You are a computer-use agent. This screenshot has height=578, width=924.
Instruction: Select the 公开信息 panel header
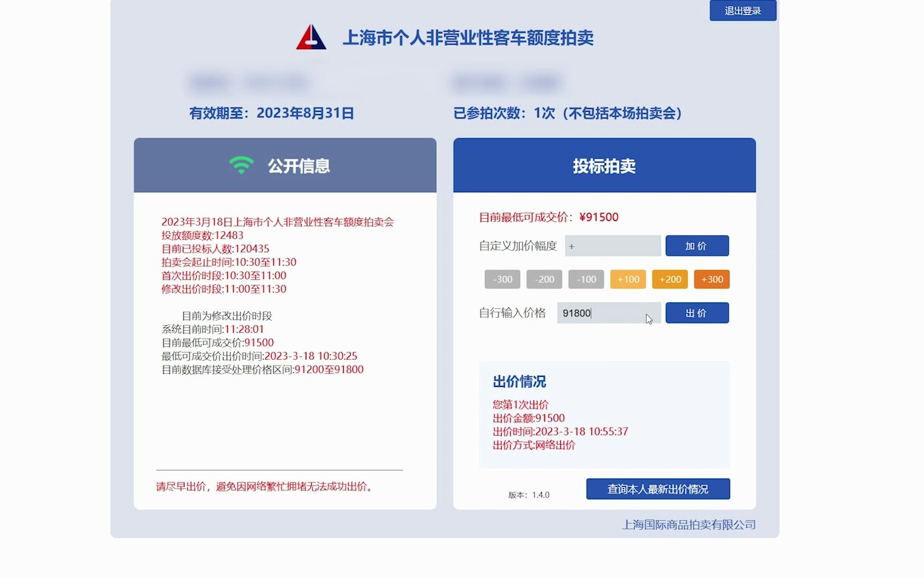click(x=285, y=165)
